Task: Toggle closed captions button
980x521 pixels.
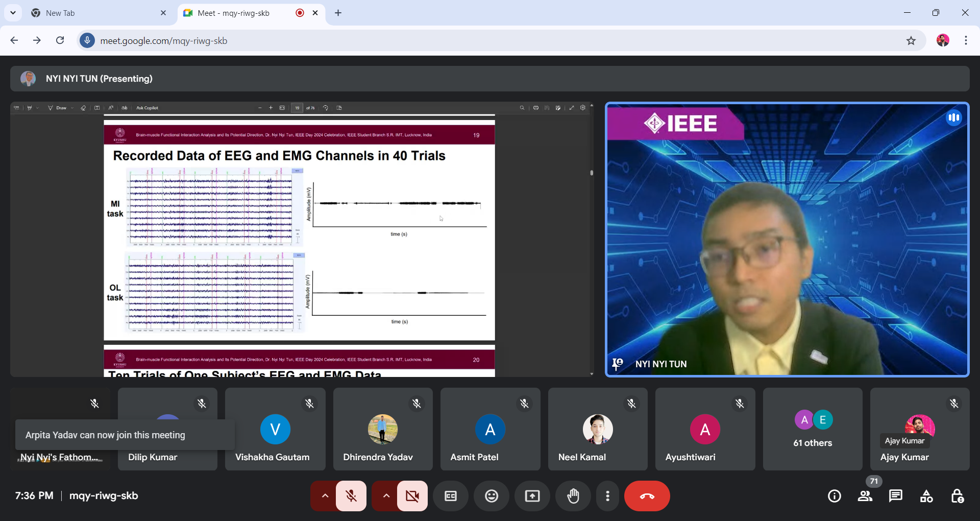Action: pos(451,496)
